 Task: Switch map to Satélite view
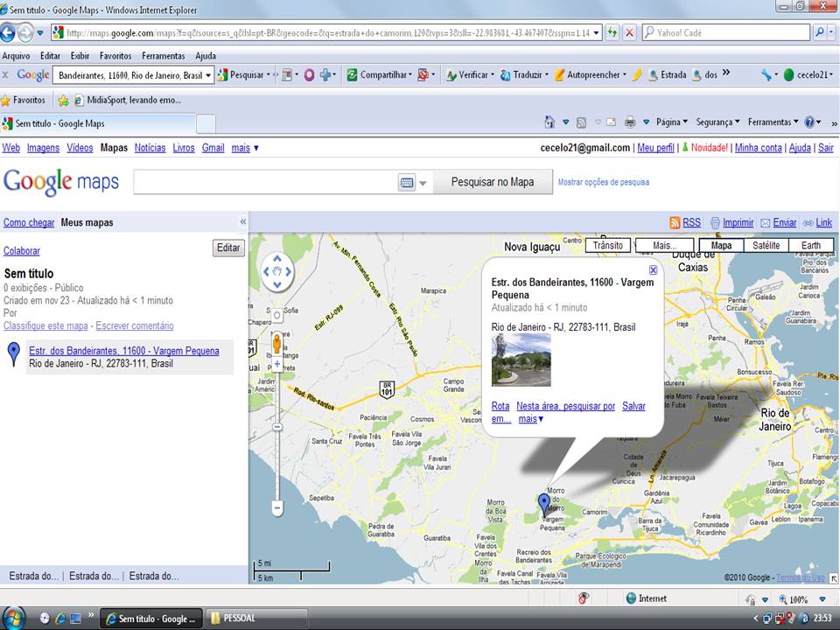766,245
